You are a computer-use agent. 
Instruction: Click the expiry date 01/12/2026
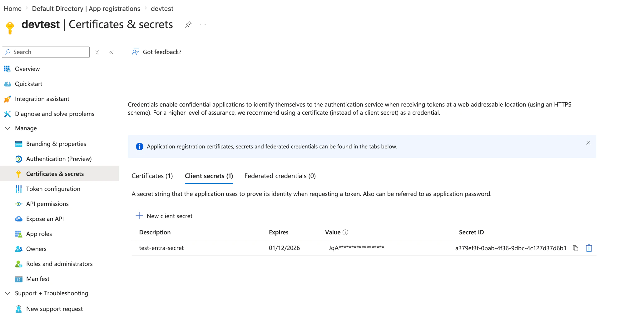284,248
